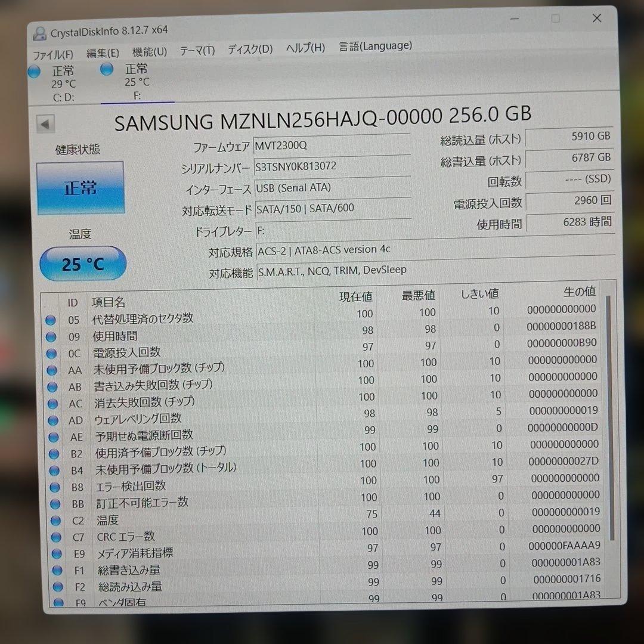Click the しきい値 column header
This screenshot has height=644, width=644.
click(x=479, y=293)
